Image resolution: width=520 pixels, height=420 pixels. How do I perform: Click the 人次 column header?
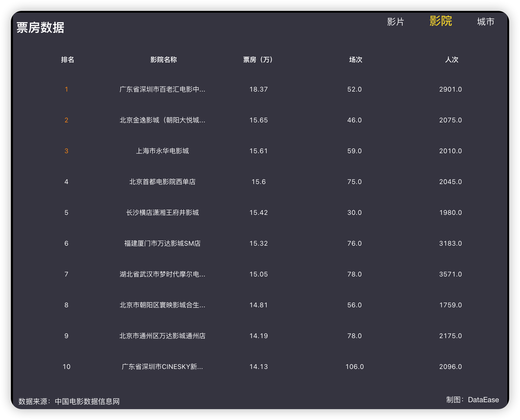tap(451, 60)
